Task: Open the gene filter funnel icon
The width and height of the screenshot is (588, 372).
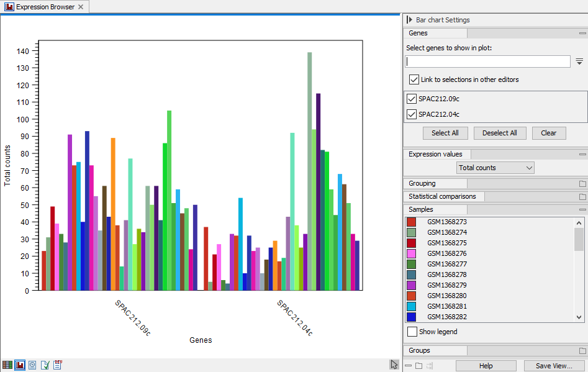Action: 579,61
